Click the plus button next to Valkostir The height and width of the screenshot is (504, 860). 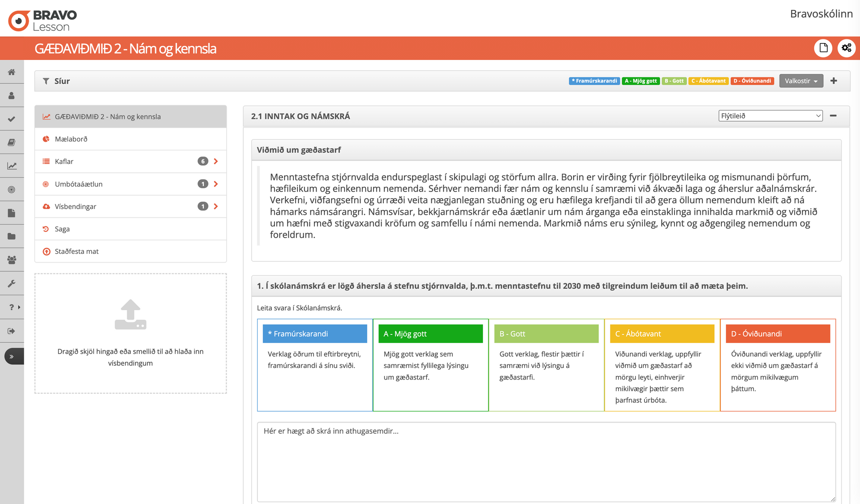point(834,81)
